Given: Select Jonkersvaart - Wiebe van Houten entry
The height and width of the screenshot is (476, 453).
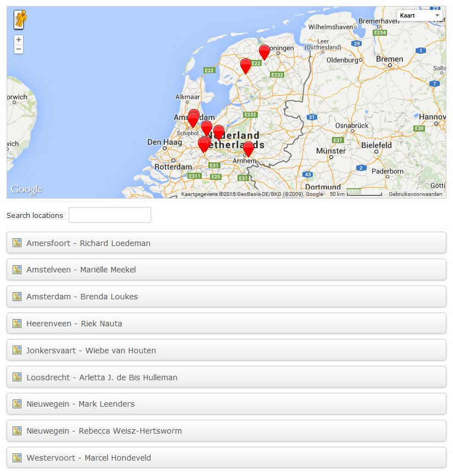Looking at the screenshot, I should click(x=226, y=351).
